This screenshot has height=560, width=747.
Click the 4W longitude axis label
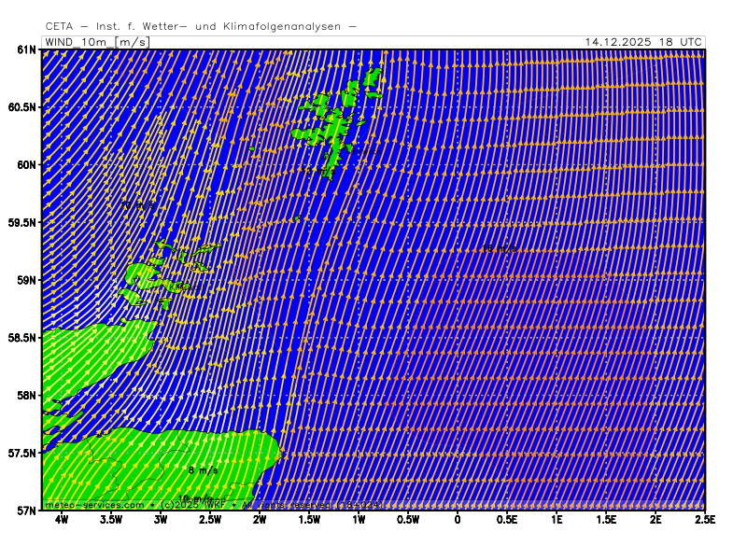[x=62, y=519]
